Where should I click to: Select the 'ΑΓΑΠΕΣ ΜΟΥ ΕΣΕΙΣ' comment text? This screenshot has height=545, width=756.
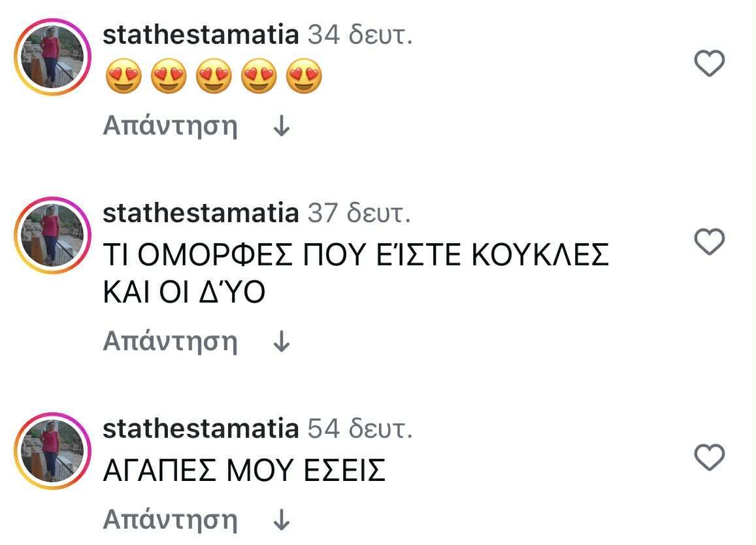pos(244,471)
